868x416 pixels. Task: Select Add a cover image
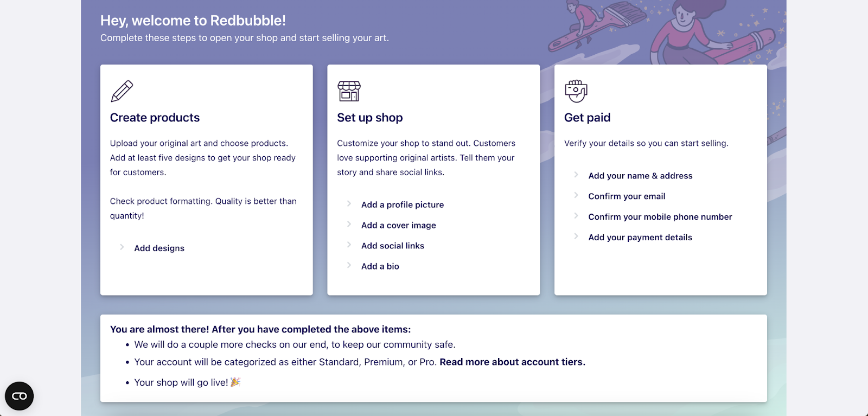click(398, 225)
